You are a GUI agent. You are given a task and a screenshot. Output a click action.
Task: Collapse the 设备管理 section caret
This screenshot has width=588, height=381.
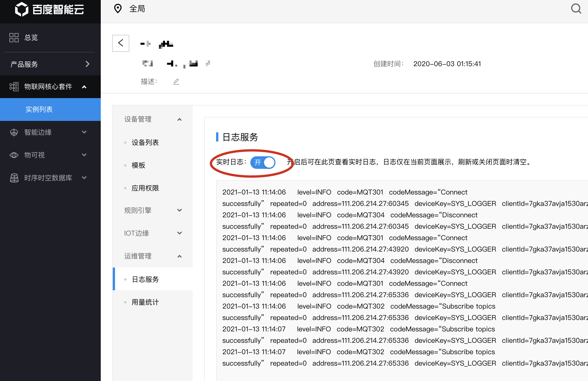(180, 119)
